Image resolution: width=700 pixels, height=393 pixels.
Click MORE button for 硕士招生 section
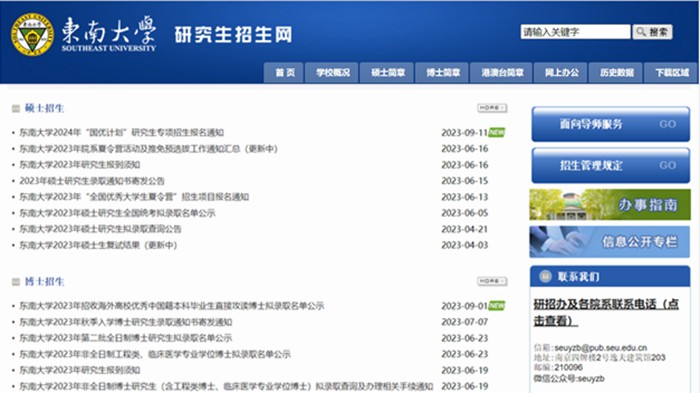click(492, 108)
